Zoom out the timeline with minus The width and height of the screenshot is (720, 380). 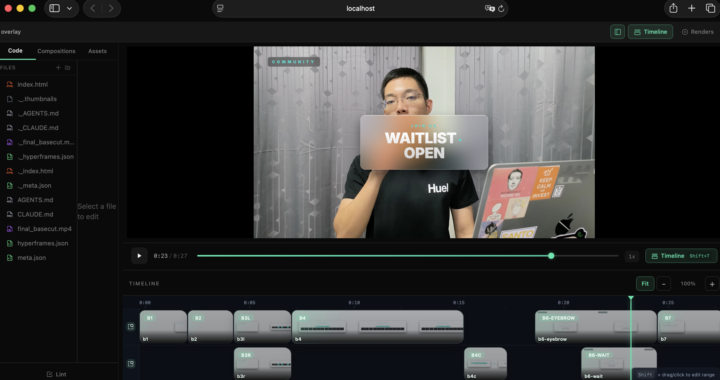664,284
